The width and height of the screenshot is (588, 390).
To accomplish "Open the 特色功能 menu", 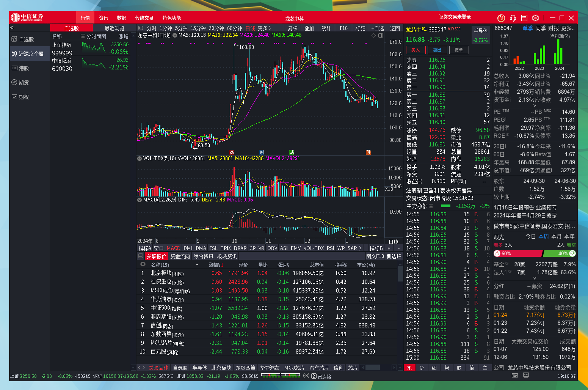I will point(171,17).
